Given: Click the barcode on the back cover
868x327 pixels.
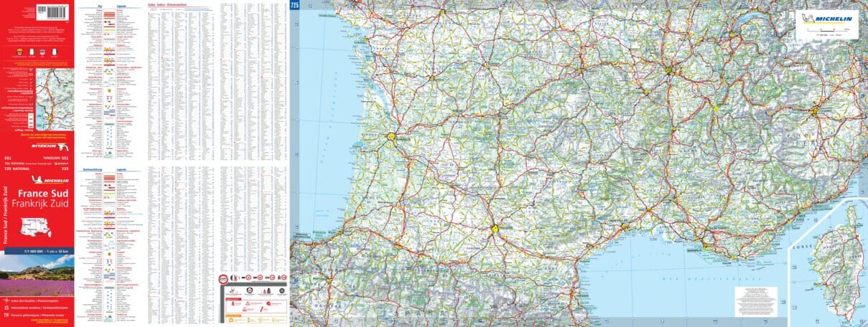Looking at the screenshot, I should (x=51, y=11).
